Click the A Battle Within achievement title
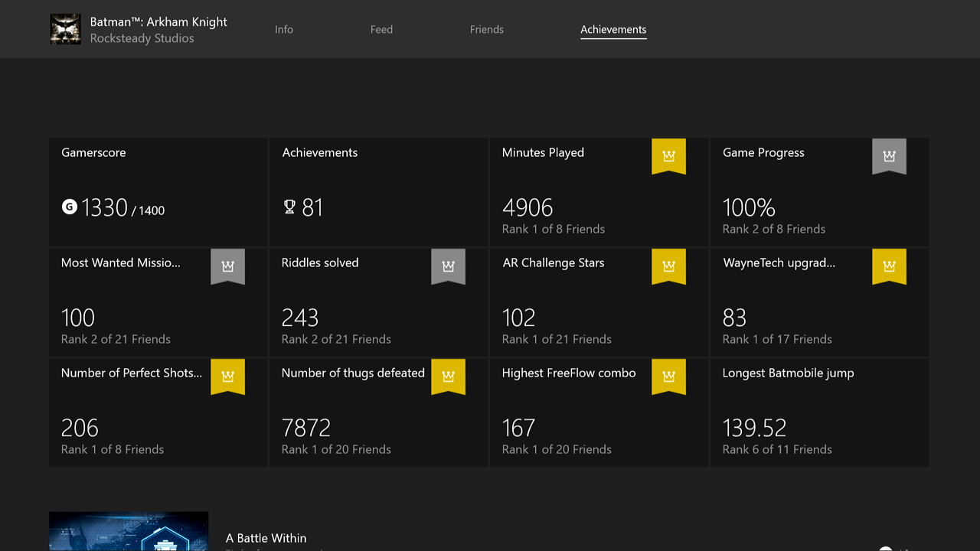This screenshot has width=980, height=551. pos(266,538)
